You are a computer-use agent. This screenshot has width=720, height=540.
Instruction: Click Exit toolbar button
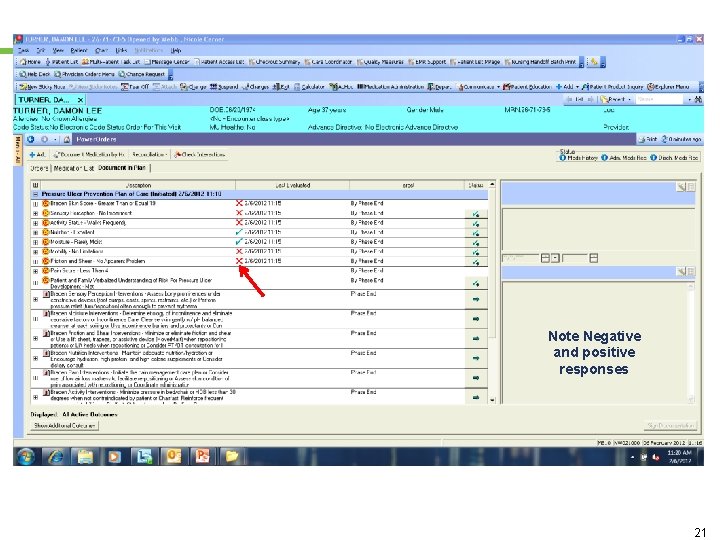tap(281, 86)
